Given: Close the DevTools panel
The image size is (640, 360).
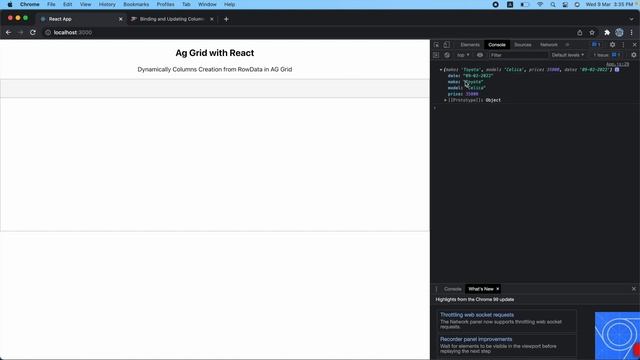Looking at the screenshot, I should [x=634, y=44].
